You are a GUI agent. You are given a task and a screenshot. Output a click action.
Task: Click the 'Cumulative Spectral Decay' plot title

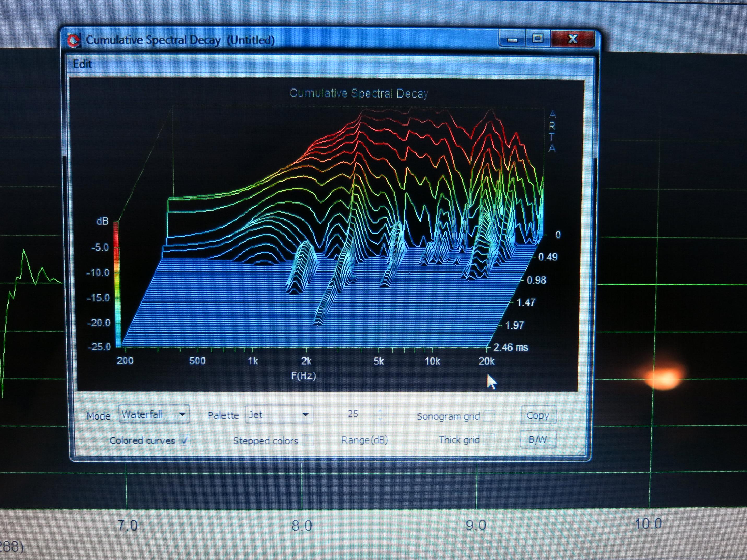359,93
